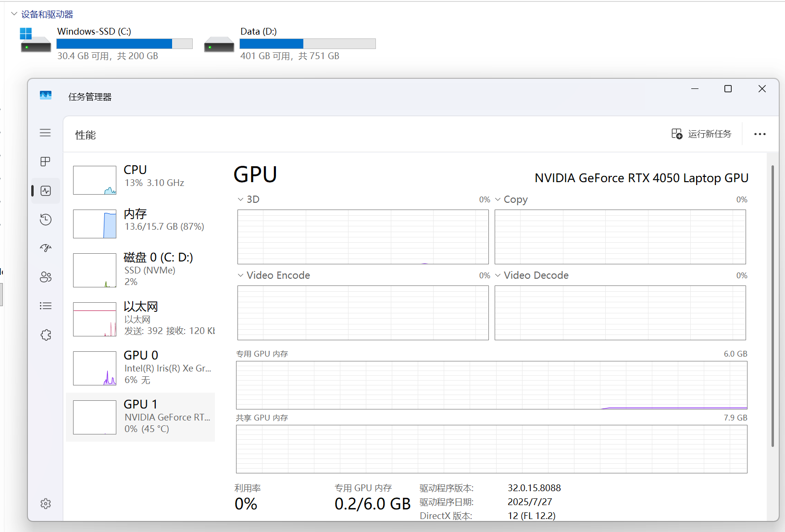Collapse the 设备和驱动器 group chevron

[x=14, y=14]
